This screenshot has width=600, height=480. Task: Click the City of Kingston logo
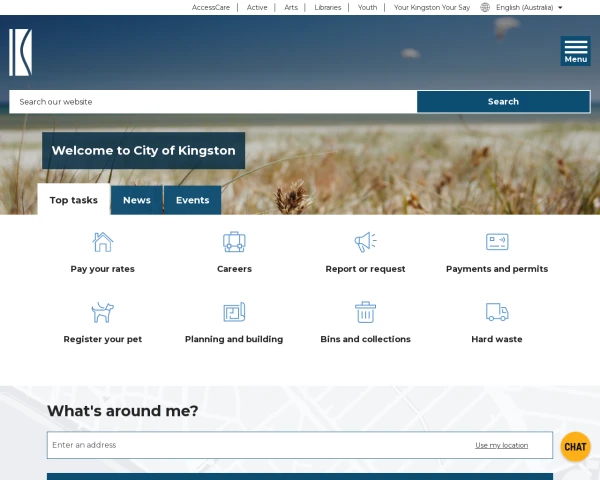20,52
